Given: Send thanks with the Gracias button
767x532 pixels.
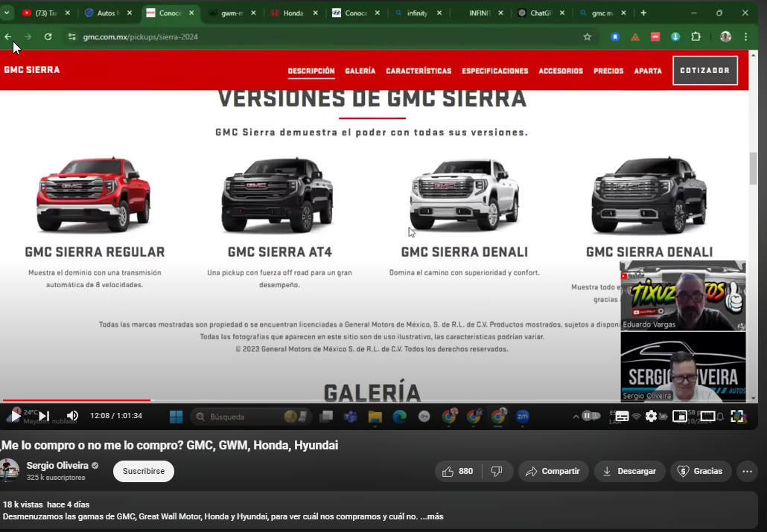Looking at the screenshot, I should pyautogui.click(x=701, y=472).
